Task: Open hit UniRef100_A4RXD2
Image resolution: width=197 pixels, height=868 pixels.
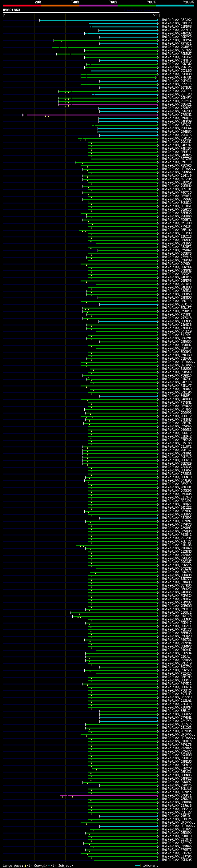Action: pyautogui.click(x=177, y=33)
